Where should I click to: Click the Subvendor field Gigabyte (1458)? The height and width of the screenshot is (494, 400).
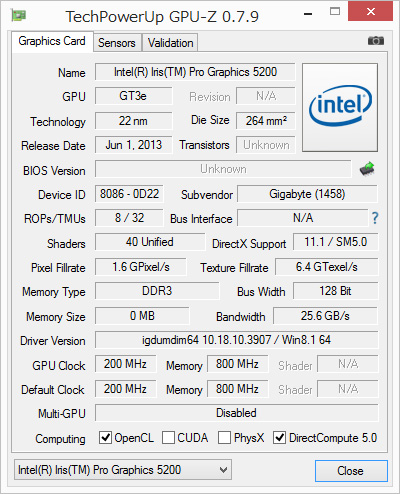pyautogui.click(x=307, y=194)
